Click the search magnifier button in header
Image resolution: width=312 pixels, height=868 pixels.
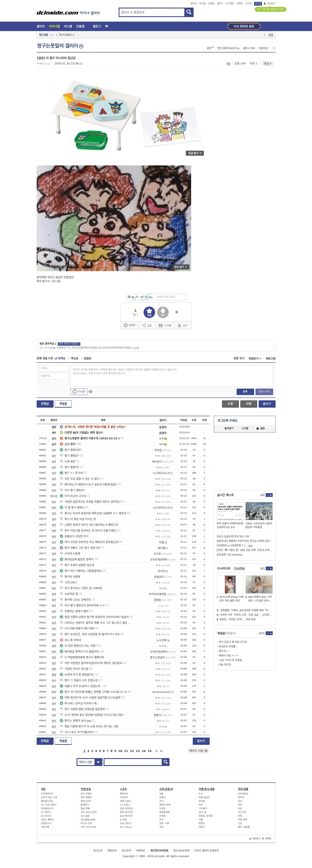pyautogui.click(x=189, y=12)
